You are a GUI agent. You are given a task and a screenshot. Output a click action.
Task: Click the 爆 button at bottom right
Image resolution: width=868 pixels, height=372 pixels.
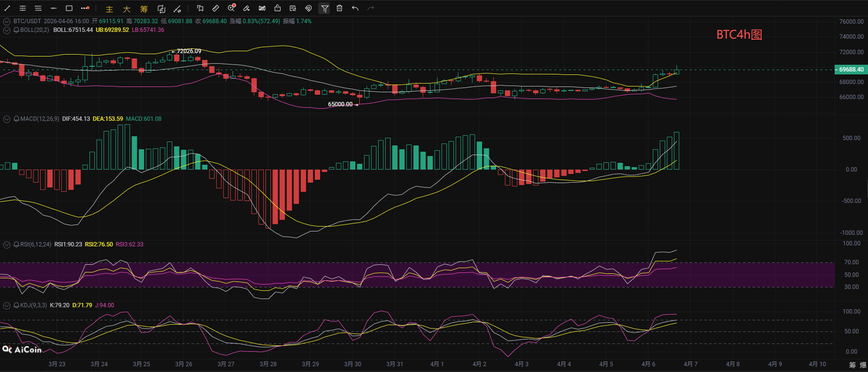point(863,365)
